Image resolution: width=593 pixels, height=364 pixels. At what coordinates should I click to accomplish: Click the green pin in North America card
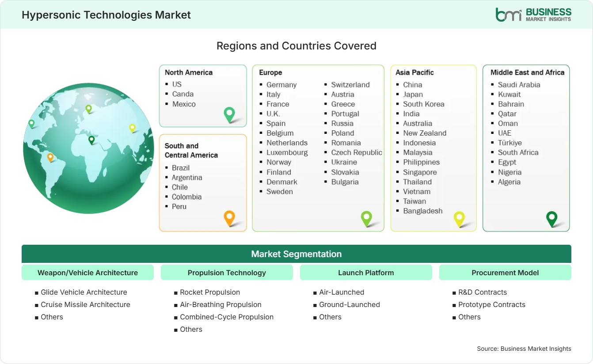(x=229, y=114)
